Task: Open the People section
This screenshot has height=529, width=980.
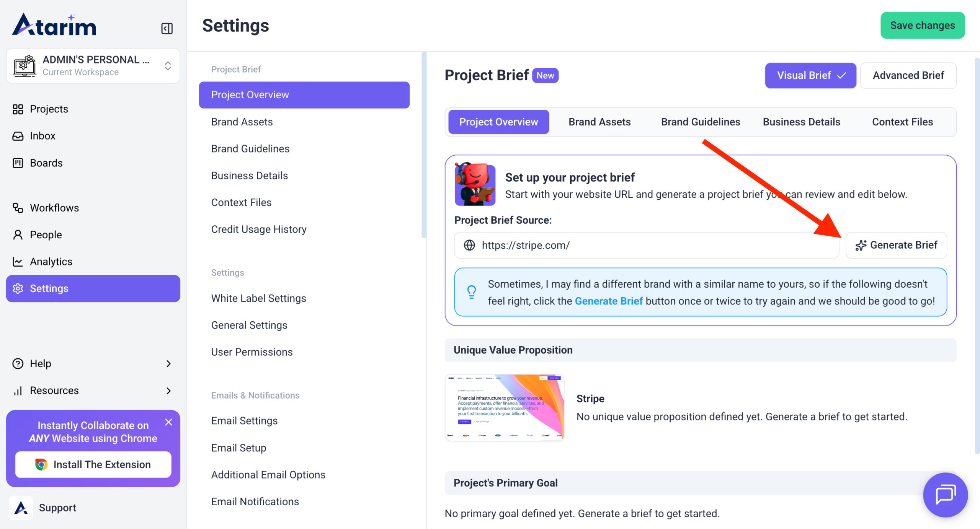Action: (x=46, y=234)
